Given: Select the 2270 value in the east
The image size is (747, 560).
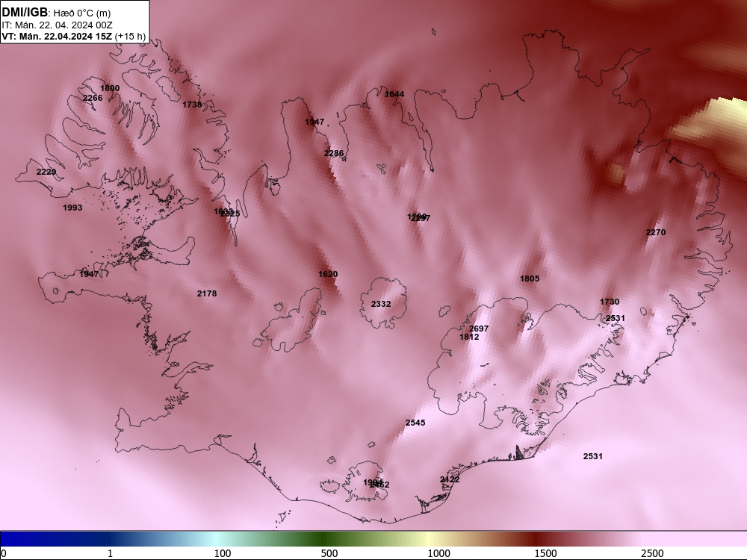Looking at the screenshot, I should click(656, 232).
